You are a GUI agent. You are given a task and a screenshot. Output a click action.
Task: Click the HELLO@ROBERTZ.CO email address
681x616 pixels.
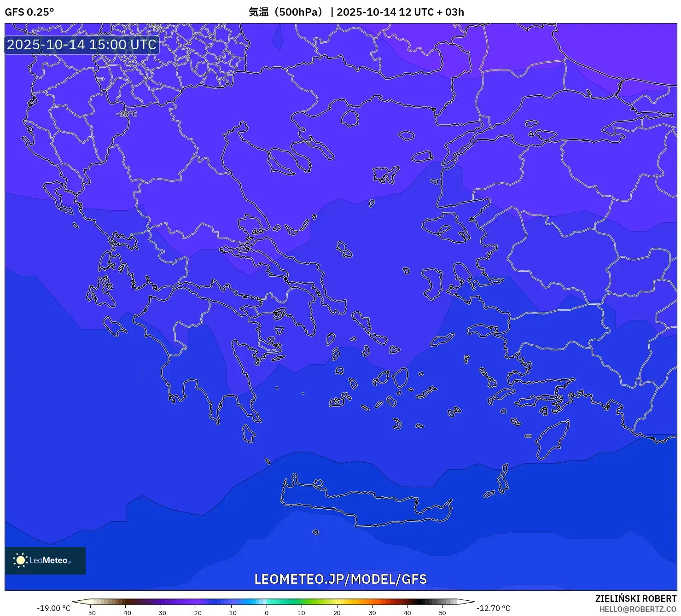[637, 609]
